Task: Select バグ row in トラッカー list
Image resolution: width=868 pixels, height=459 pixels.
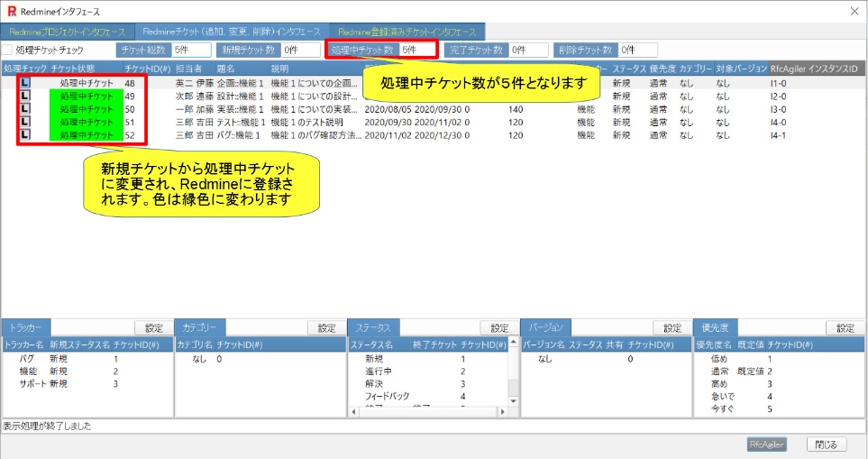Action: click(87, 359)
